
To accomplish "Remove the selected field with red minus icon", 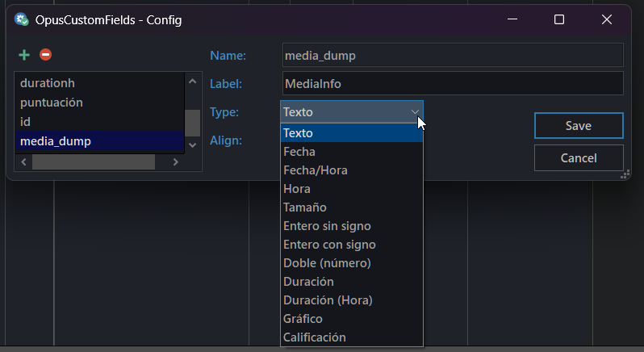I will 45,55.
